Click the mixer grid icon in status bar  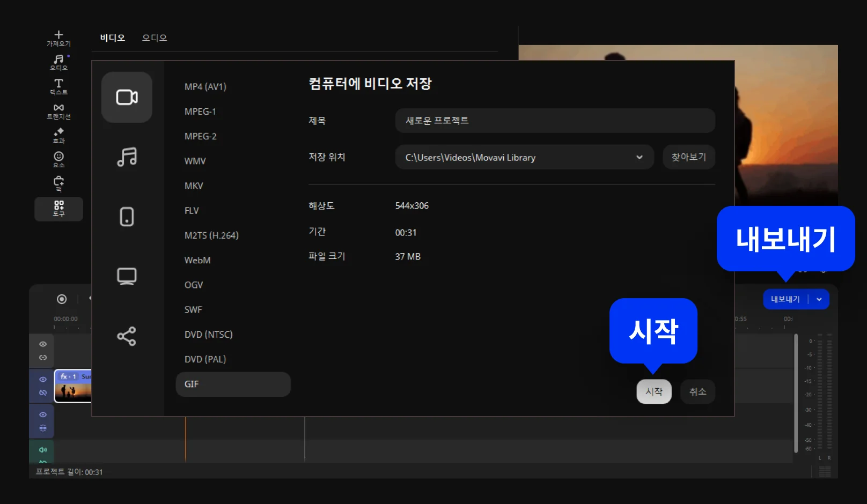tap(825, 471)
